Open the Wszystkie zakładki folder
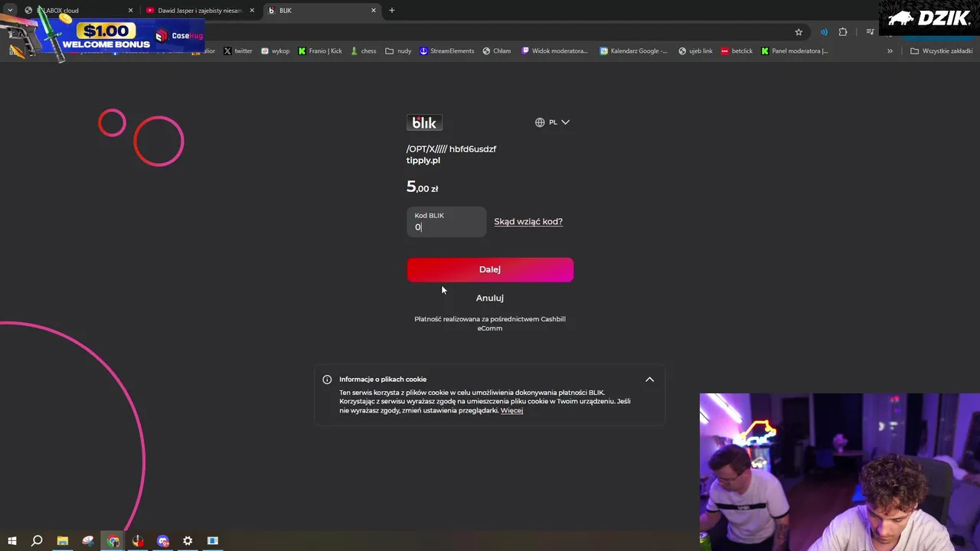980x551 pixels. [942, 51]
